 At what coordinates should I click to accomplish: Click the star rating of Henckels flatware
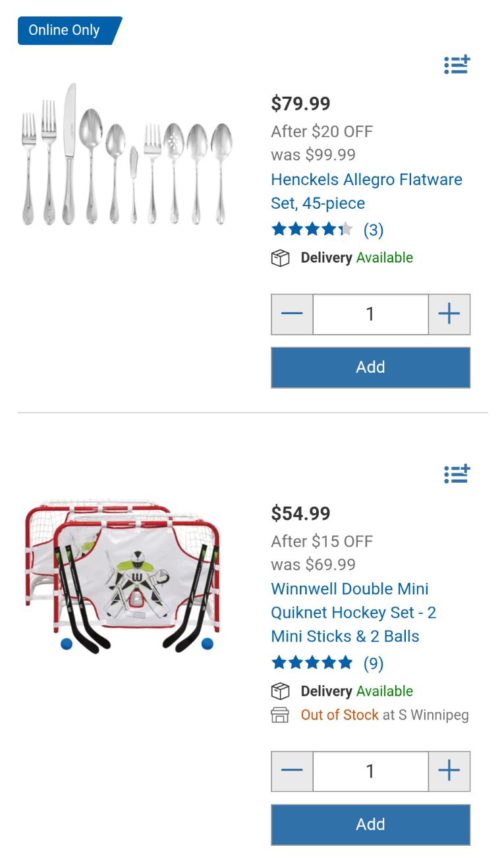point(312,229)
